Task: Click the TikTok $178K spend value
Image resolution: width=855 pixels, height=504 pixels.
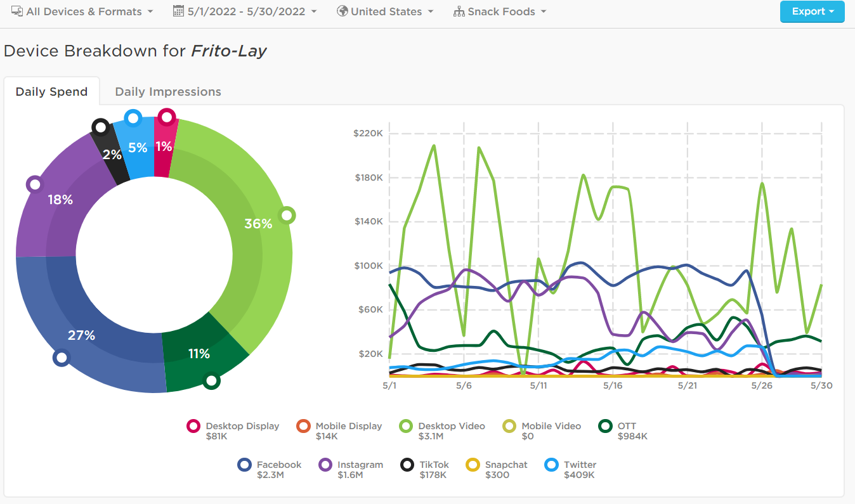Action: tap(433, 475)
